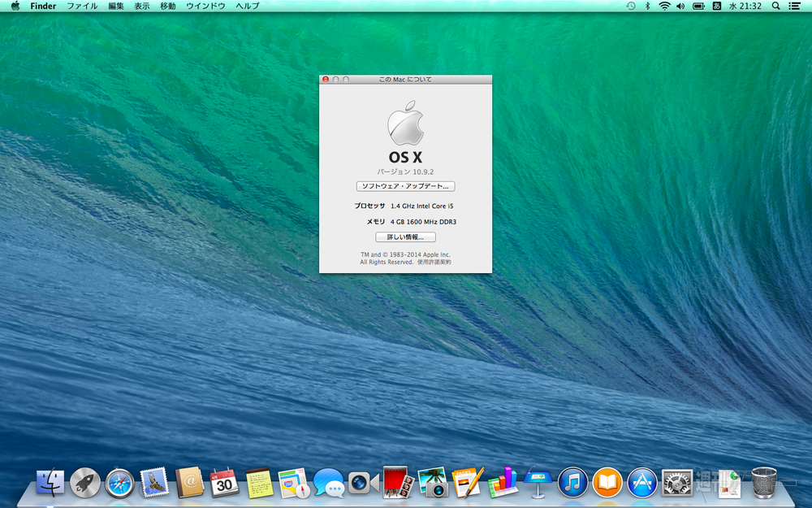Screen dimensions: 812x508
Task: Open Safari from the Dock
Action: [x=119, y=483]
